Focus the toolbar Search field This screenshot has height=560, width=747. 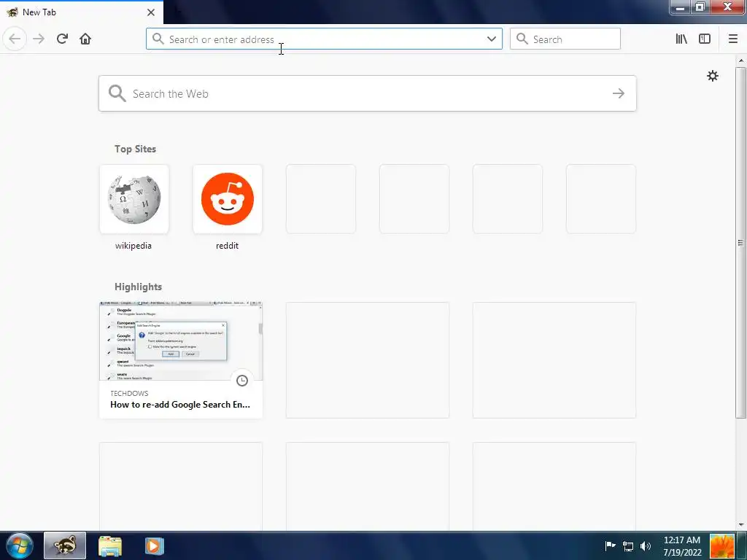[565, 39]
